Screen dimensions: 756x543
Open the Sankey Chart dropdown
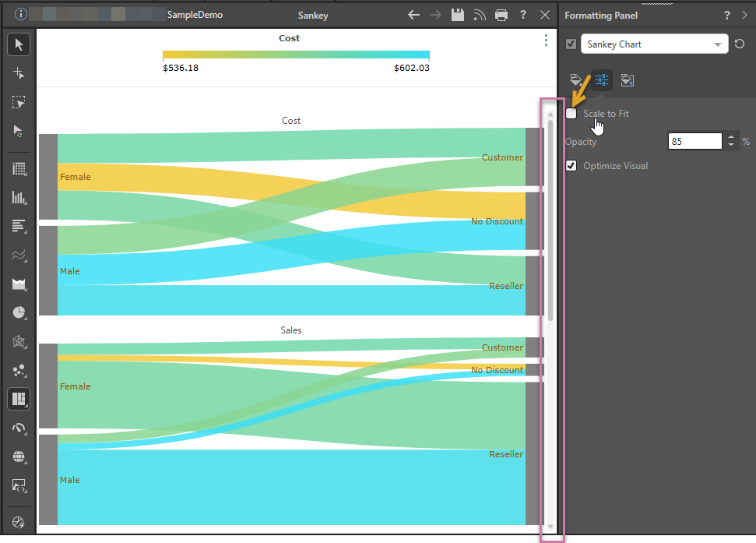(654, 44)
